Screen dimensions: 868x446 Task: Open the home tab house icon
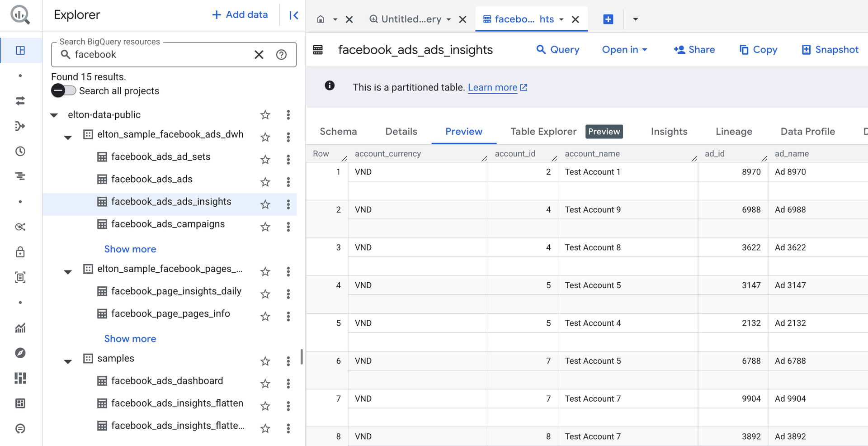321,19
